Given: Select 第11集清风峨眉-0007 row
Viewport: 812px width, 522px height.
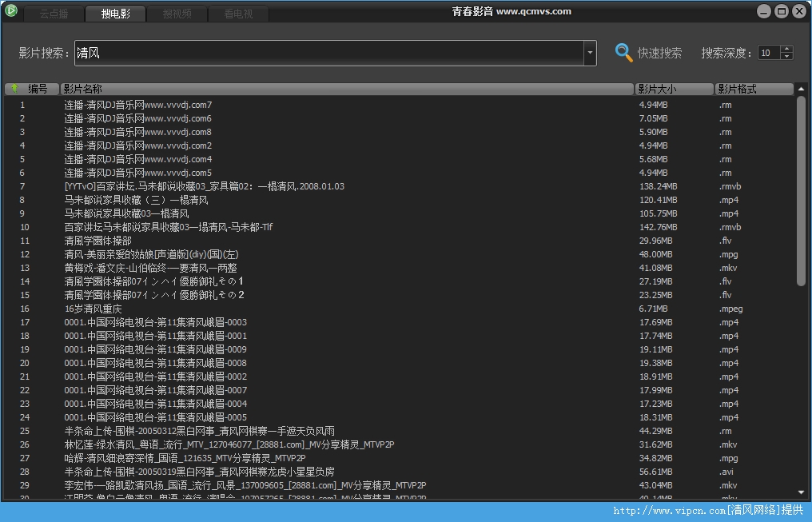Looking at the screenshot, I should tap(399, 390).
